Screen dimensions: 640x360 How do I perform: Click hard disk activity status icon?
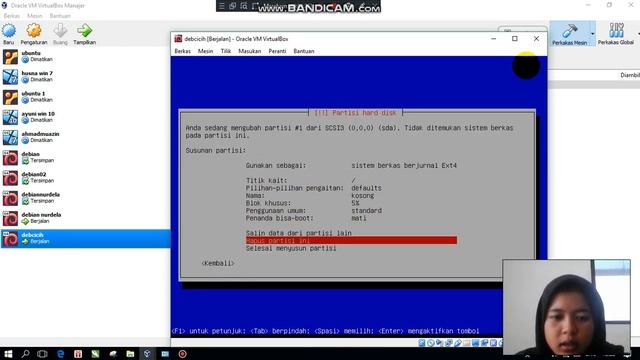point(422,343)
